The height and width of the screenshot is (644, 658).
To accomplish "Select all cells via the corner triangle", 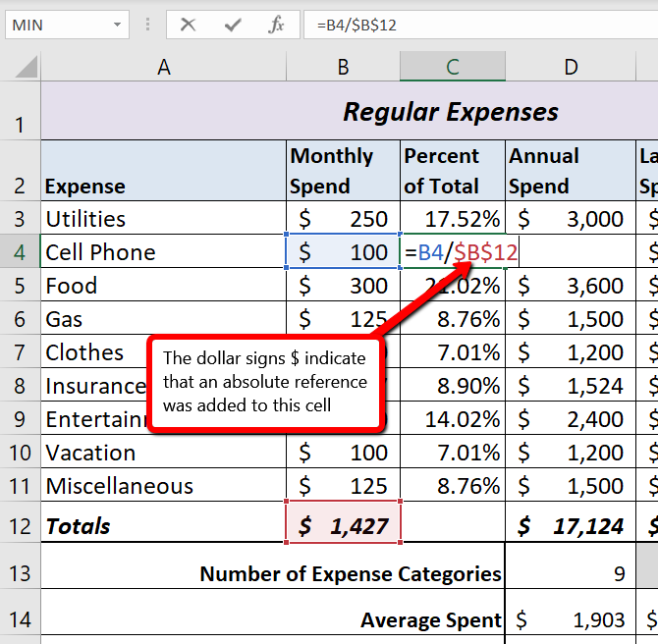I will tap(27, 67).
